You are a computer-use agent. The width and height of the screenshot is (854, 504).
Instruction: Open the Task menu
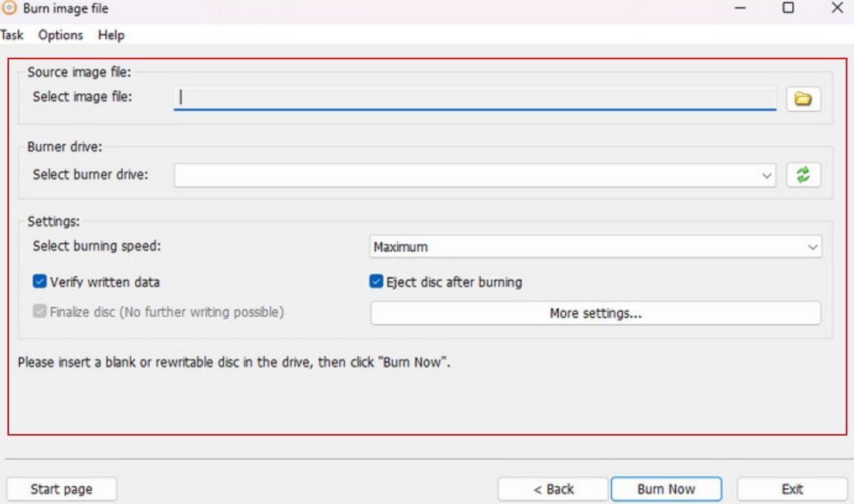tap(12, 35)
